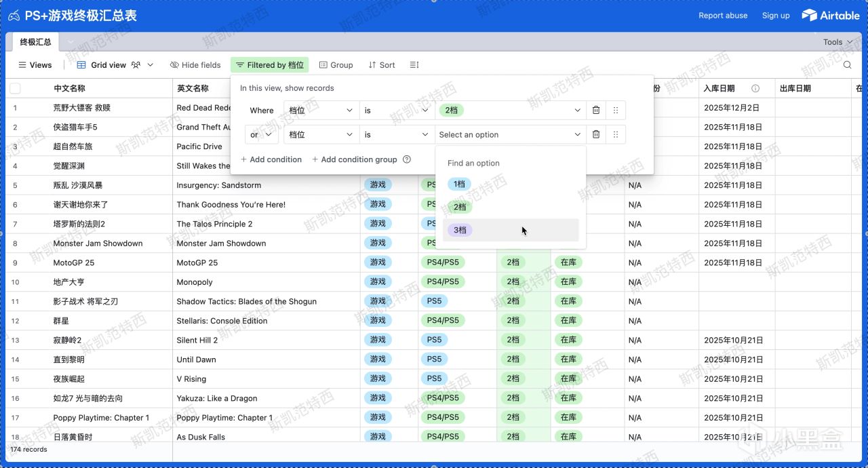The height and width of the screenshot is (468, 868).
Task: Click cell 侠盗猎车手5
Action: tap(75, 127)
